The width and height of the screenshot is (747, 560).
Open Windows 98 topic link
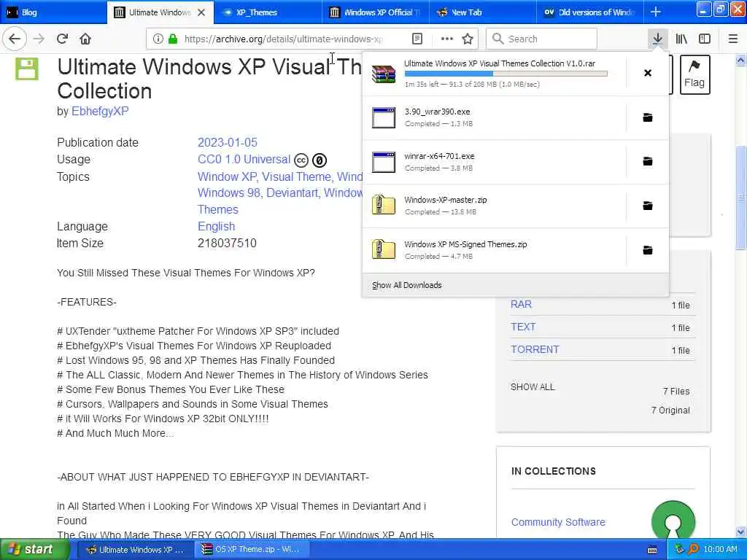[x=228, y=192]
